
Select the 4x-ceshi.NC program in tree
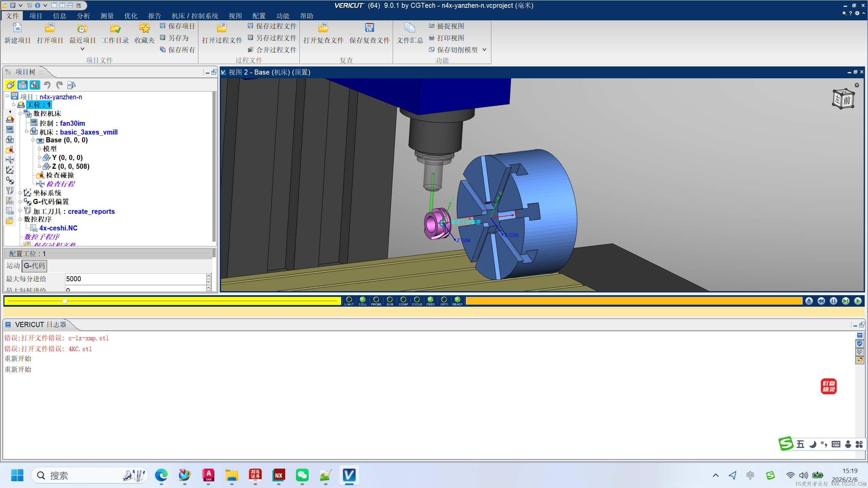tap(58, 228)
